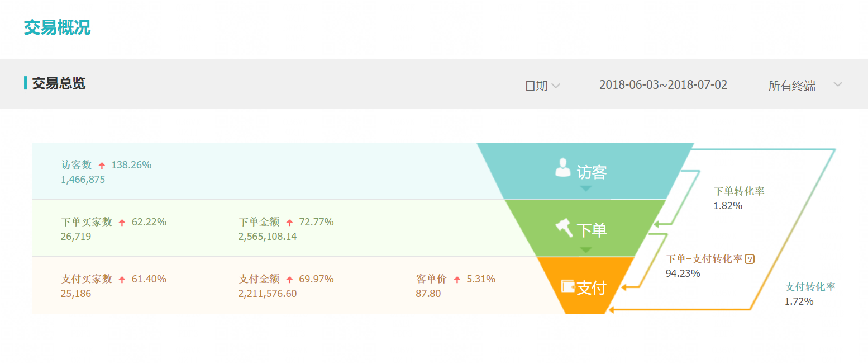868x363 pixels.
Task: Click the orange 支付 funnel segment
Action: tap(585, 285)
